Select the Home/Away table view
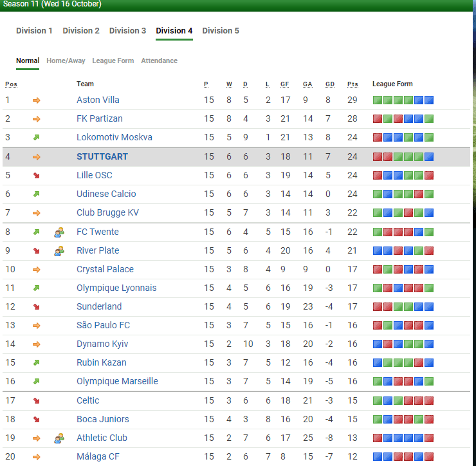This screenshot has height=466, width=476. coord(66,61)
